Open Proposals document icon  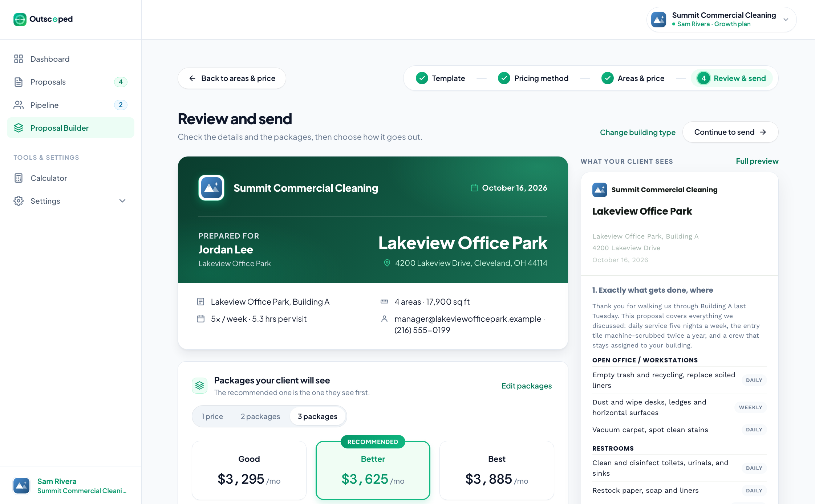point(19,82)
